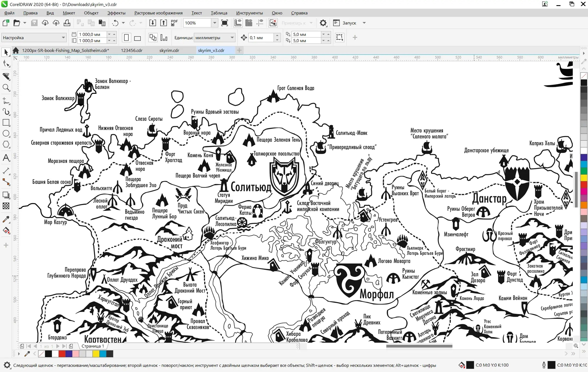Open the Страница 1 page tab
Image resolution: width=588 pixels, height=372 pixels.
click(93, 346)
